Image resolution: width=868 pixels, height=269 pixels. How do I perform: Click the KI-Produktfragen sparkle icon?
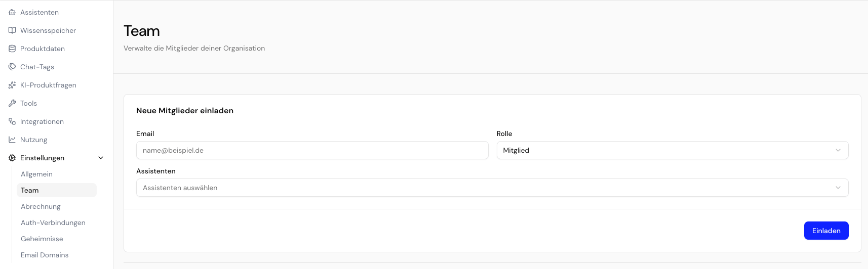(12, 85)
